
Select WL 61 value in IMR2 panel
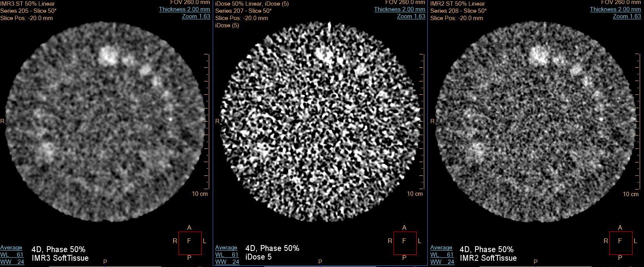[442, 255]
